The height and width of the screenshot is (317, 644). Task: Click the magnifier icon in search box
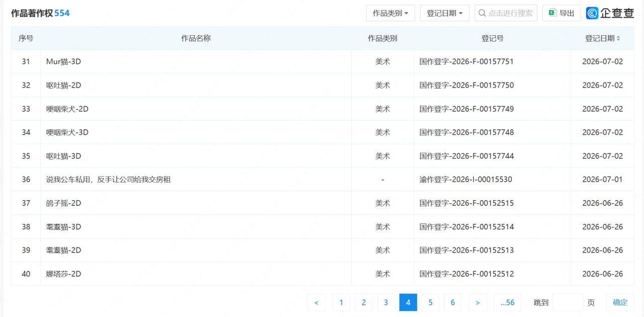482,13
